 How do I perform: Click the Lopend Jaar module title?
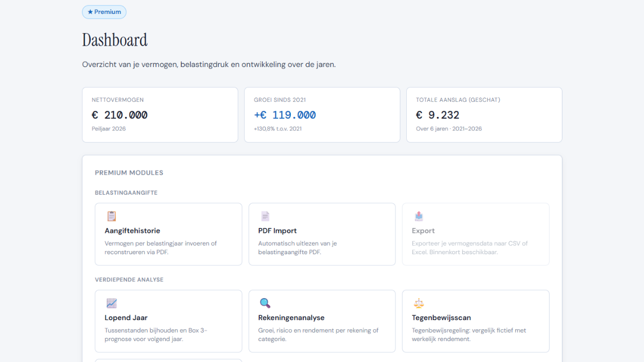point(126,317)
